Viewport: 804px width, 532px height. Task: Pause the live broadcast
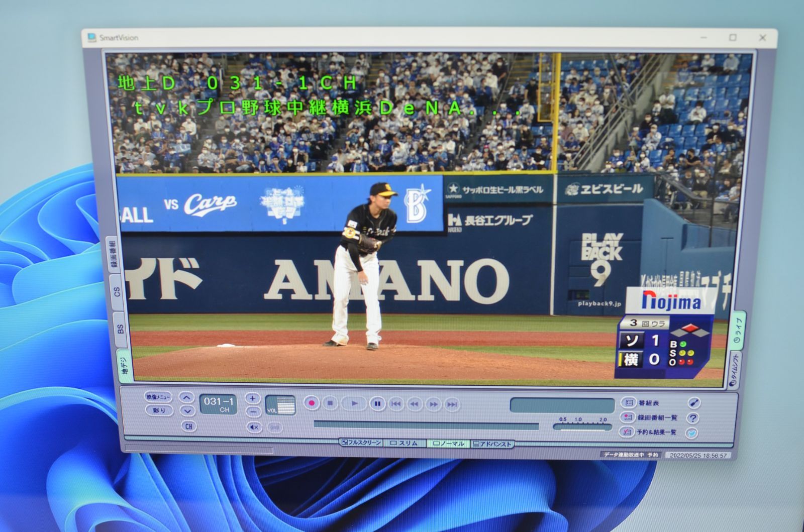377,403
